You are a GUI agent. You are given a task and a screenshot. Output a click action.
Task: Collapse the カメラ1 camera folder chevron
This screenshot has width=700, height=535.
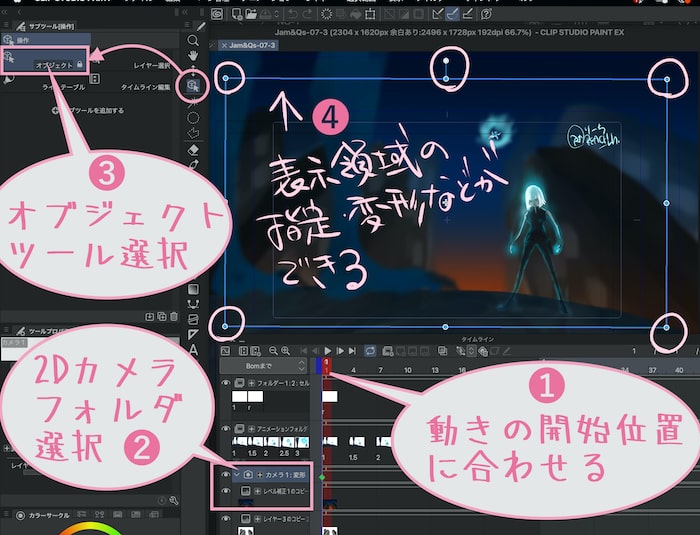click(237, 475)
